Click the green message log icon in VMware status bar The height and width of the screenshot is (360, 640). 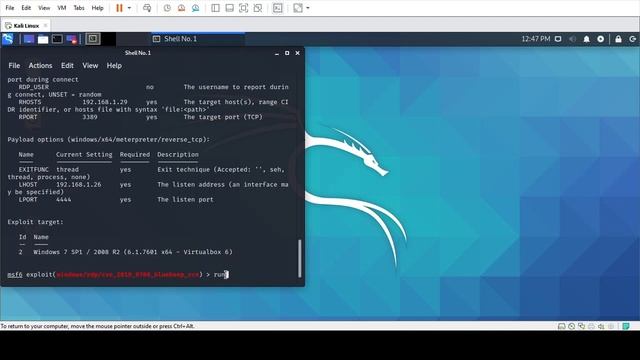(626, 326)
